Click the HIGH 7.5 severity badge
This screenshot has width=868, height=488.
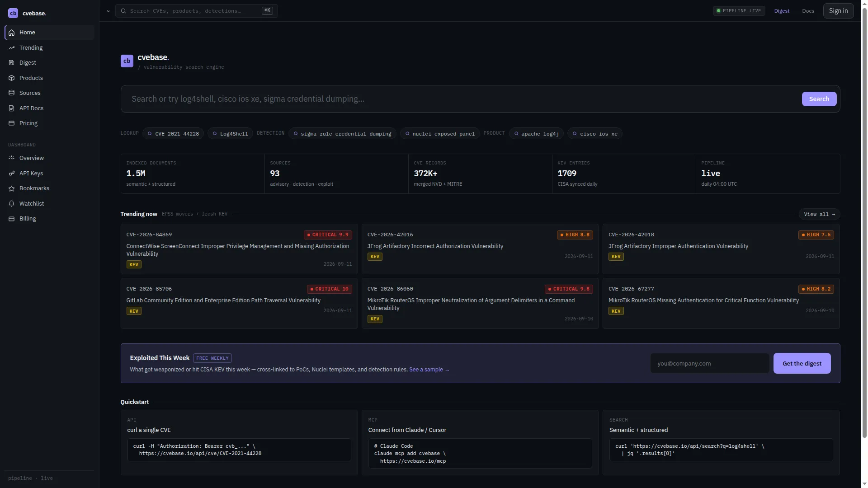tap(816, 235)
